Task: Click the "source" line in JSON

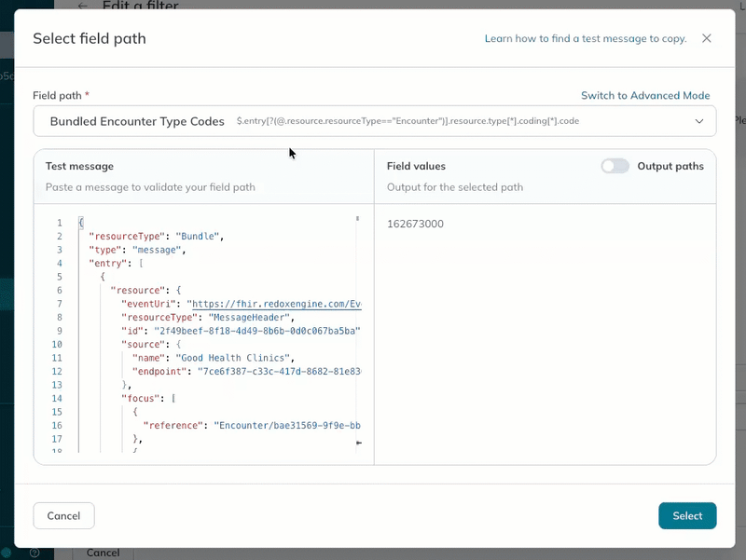Action: 151,345
